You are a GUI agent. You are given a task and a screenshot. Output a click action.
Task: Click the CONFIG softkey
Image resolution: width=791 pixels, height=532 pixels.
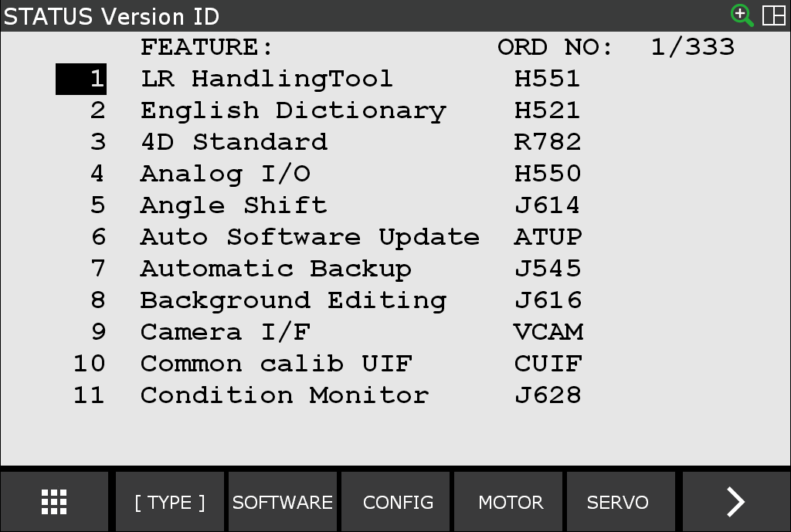395,501
